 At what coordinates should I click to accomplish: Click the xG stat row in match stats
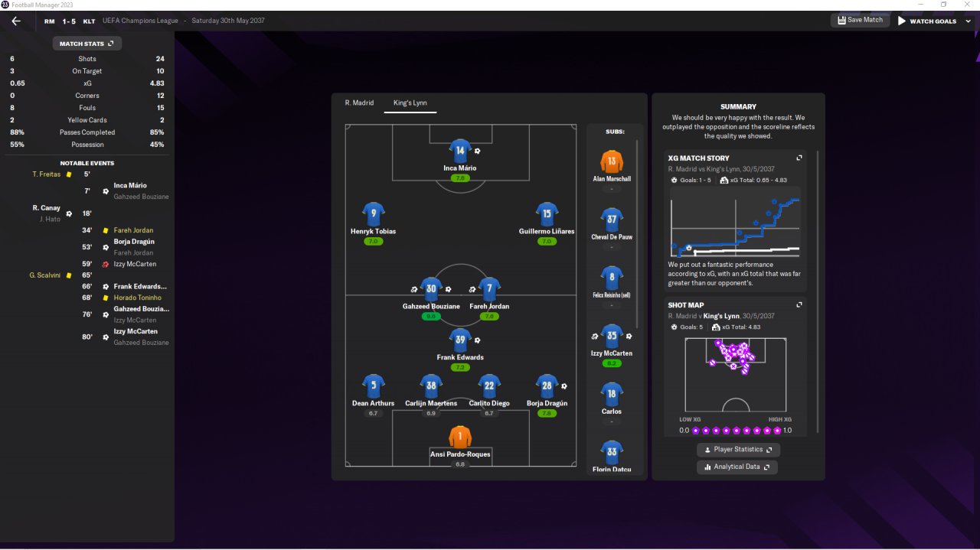coord(87,83)
